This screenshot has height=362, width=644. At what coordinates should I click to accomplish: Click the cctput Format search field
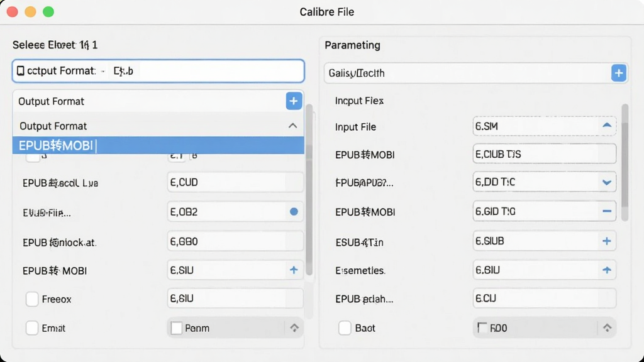158,71
